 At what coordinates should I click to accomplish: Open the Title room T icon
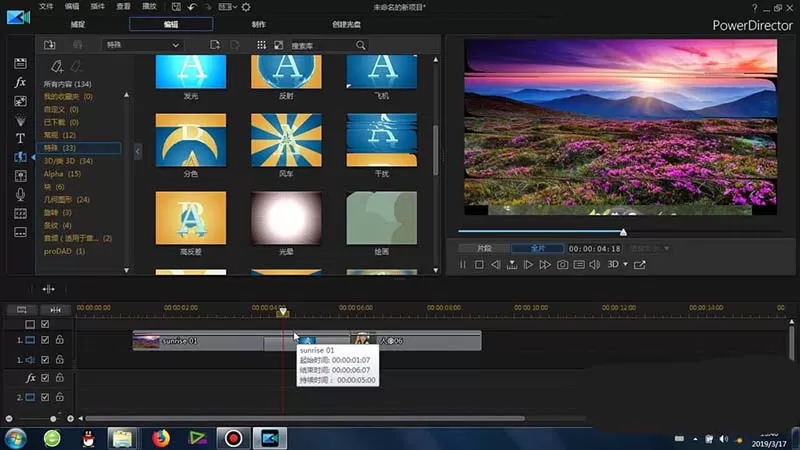(x=20, y=138)
